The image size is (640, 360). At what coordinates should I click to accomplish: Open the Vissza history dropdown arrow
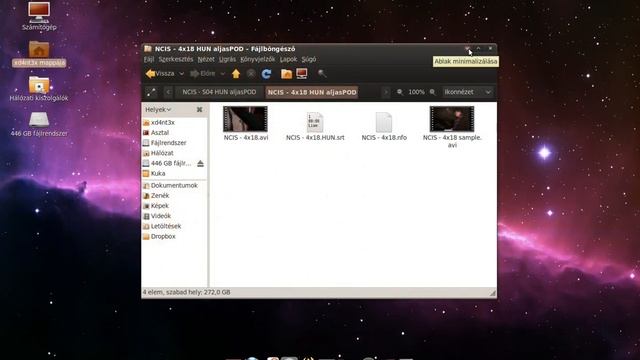click(x=182, y=74)
